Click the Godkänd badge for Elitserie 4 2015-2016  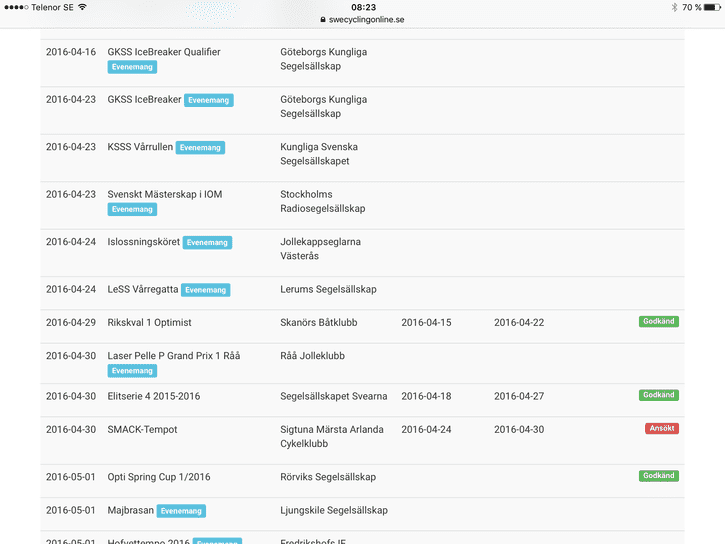(x=659, y=396)
